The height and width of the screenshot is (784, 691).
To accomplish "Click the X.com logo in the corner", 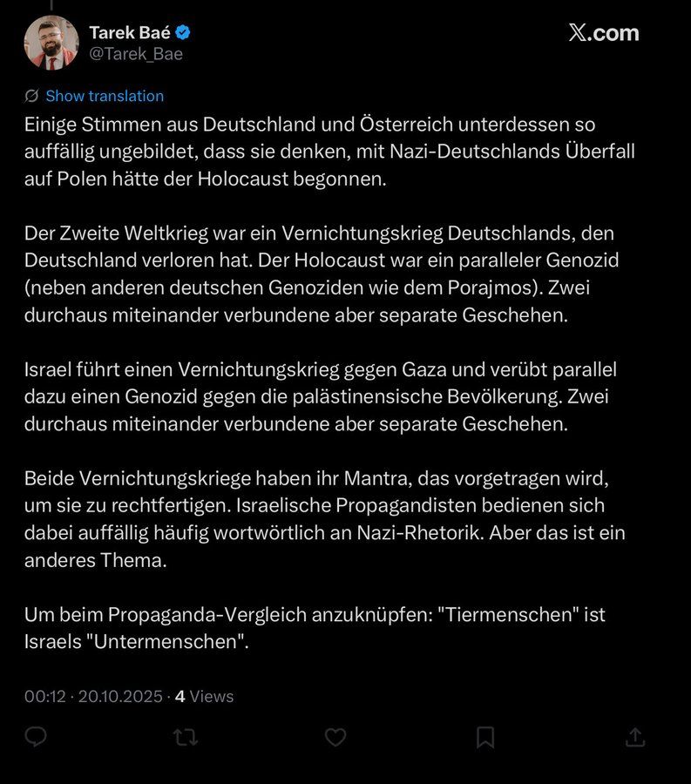I will [606, 33].
